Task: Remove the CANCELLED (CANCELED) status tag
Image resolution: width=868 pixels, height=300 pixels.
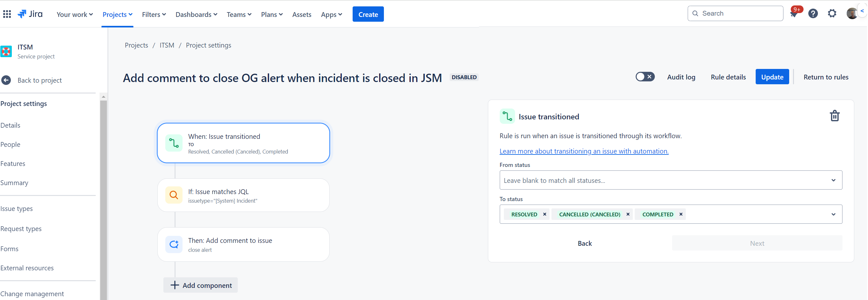Action: coord(628,214)
